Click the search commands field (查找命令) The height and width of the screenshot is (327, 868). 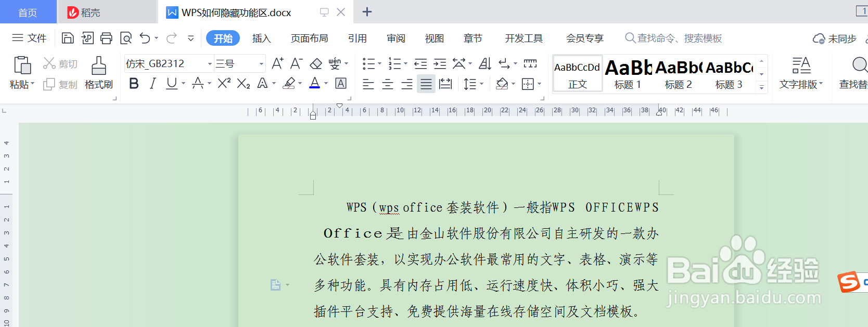[x=673, y=38]
